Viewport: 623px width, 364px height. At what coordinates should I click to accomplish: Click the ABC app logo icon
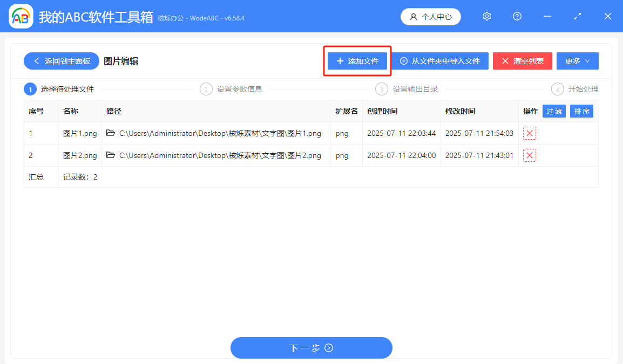pyautogui.click(x=21, y=16)
